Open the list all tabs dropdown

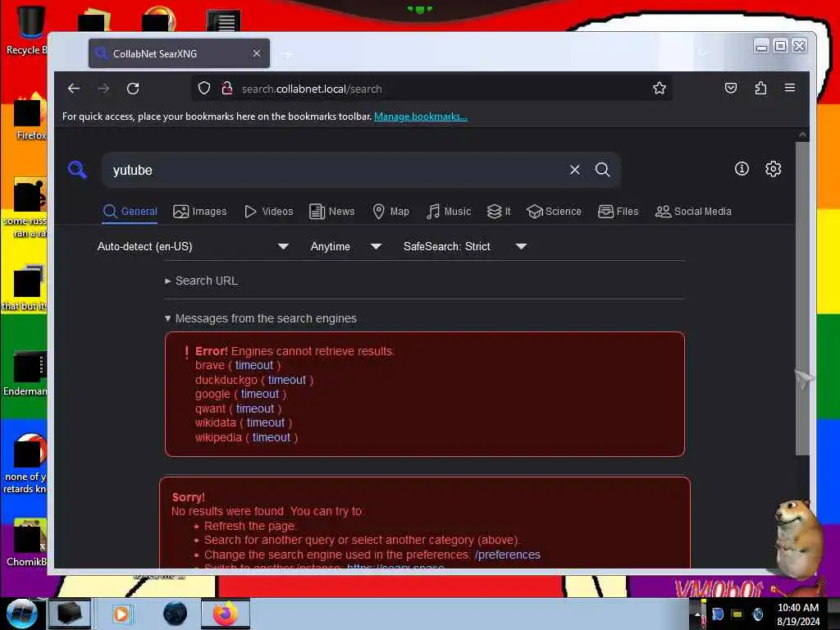click(x=704, y=53)
